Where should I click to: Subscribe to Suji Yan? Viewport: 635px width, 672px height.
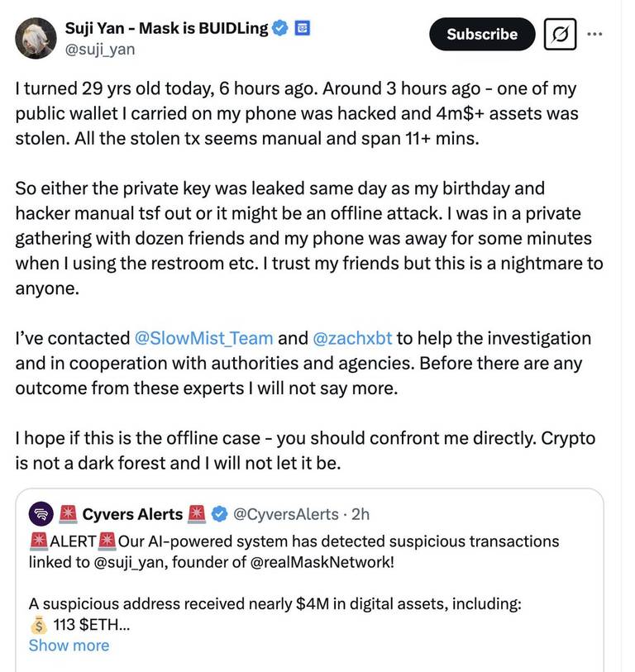pyautogui.click(x=482, y=34)
